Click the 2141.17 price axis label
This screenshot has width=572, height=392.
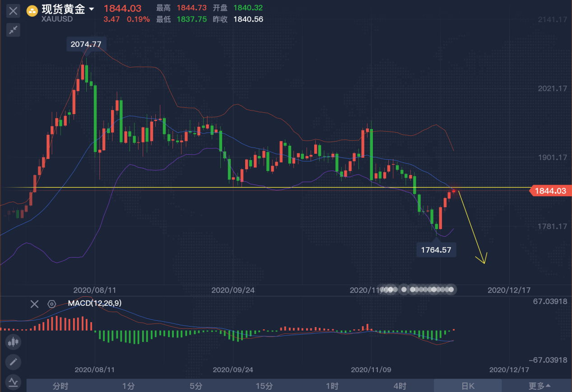pyautogui.click(x=552, y=20)
